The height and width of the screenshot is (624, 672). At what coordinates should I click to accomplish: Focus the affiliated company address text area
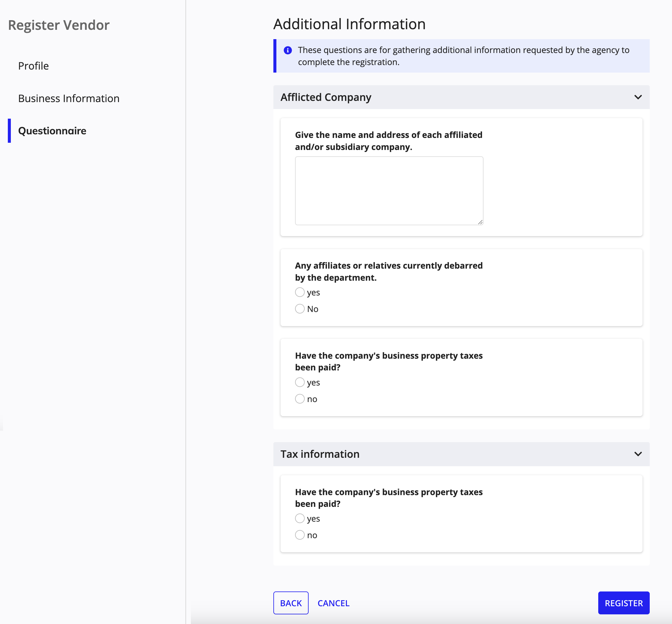click(x=389, y=191)
